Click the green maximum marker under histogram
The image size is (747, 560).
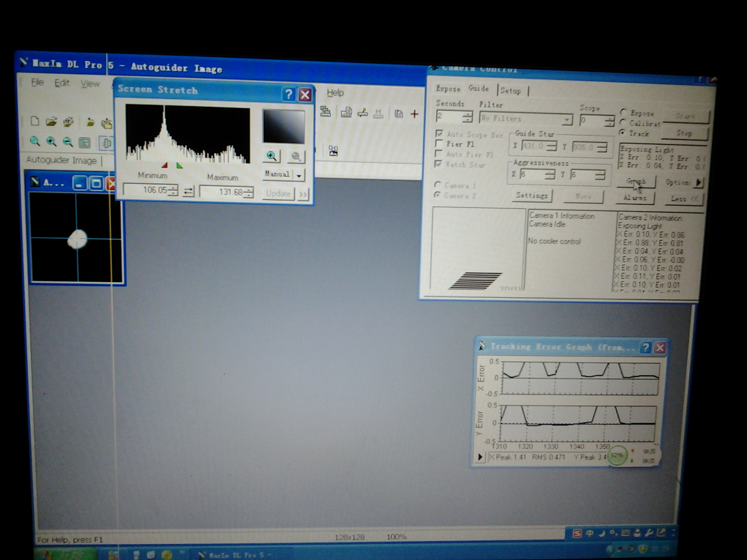[x=179, y=166]
